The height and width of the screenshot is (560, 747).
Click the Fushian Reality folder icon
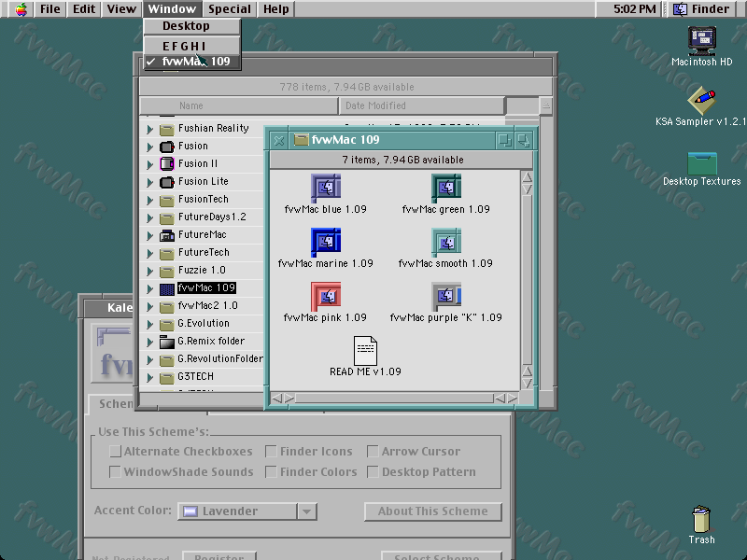pyautogui.click(x=167, y=129)
